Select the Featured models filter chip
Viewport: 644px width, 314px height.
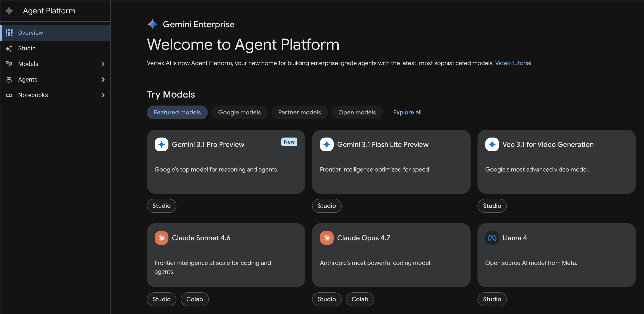pyautogui.click(x=177, y=112)
